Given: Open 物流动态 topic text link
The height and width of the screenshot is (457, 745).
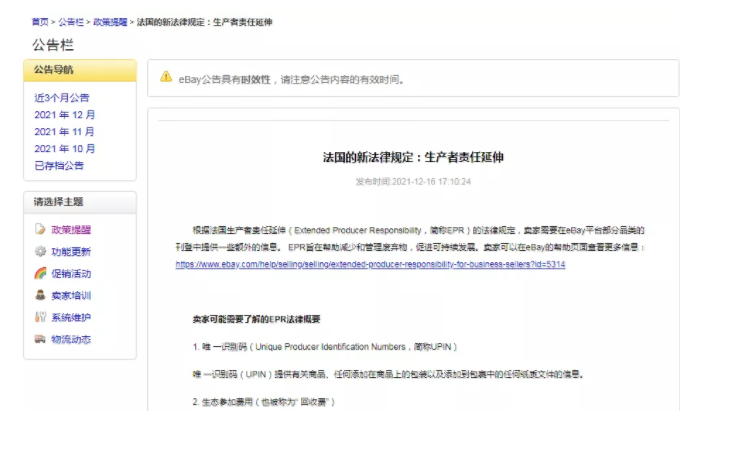Looking at the screenshot, I should pyautogui.click(x=71, y=340).
